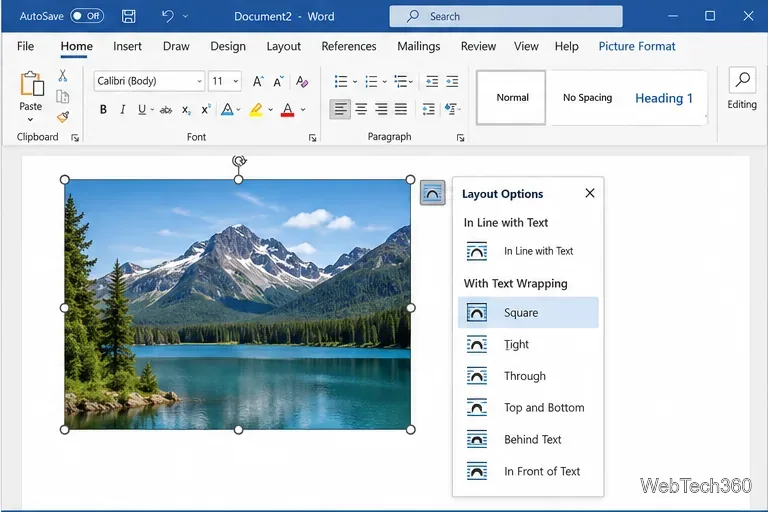Choose Behind Text wrapping
Image resolution: width=768 pixels, height=512 pixels.
(528, 439)
